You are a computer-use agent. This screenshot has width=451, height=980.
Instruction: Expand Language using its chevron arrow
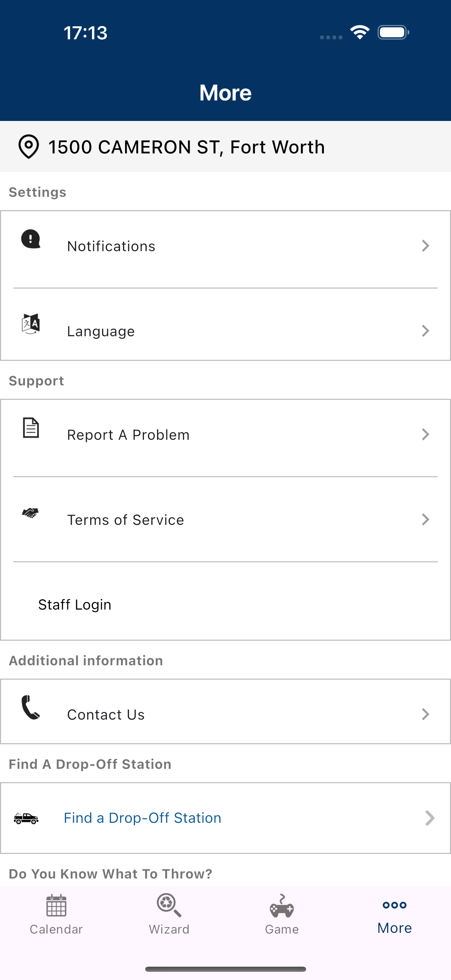425,331
